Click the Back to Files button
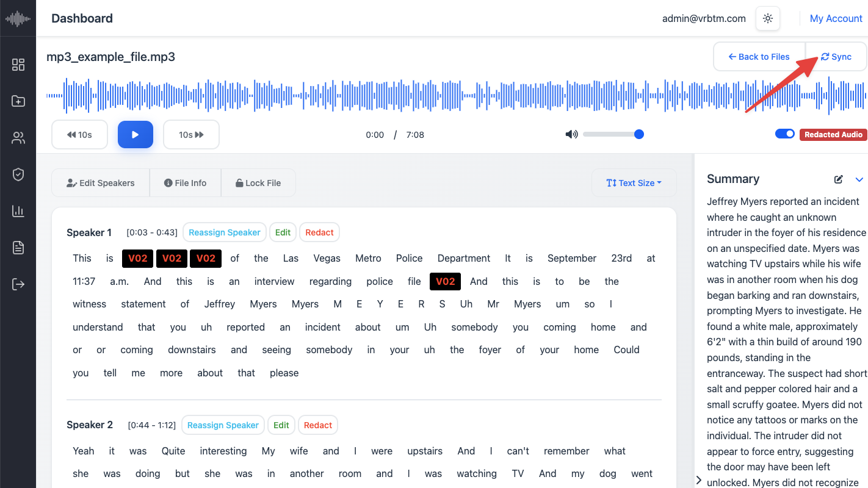Viewport: 868px width, 488px height. pyautogui.click(x=759, y=57)
